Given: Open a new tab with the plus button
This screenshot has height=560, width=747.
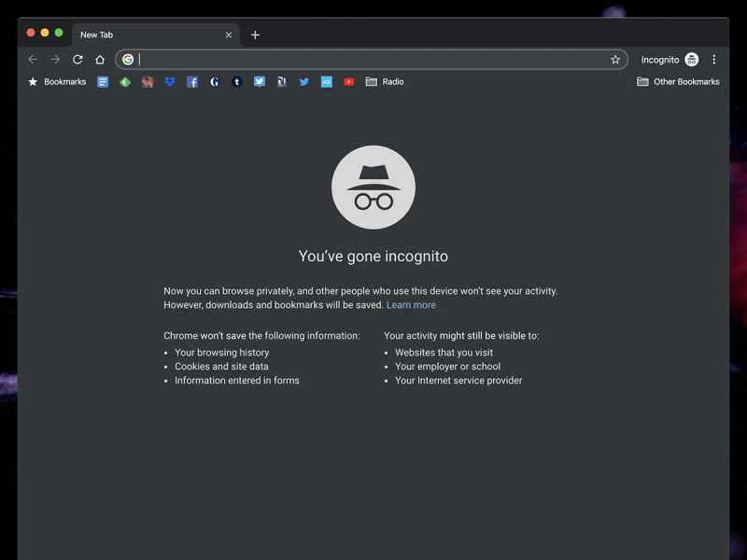Looking at the screenshot, I should point(255,35).
